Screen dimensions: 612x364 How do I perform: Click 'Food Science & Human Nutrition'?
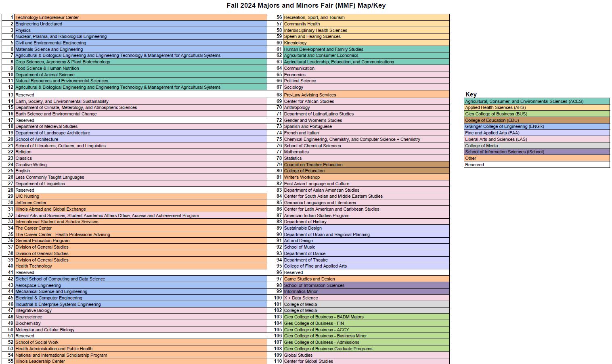pyautogui.click(x=140, y=68)
